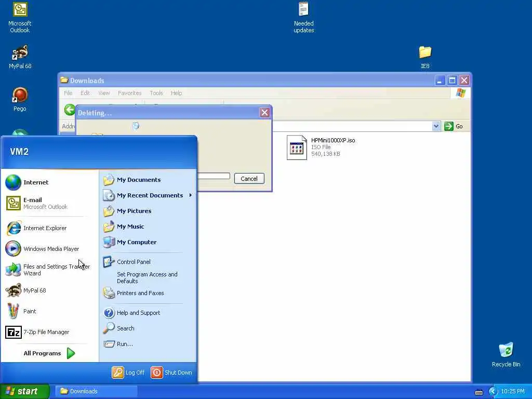Maximize the Downloads window
Image resolution: width=532 pixels, height=399 pixels.
(452, 81)
